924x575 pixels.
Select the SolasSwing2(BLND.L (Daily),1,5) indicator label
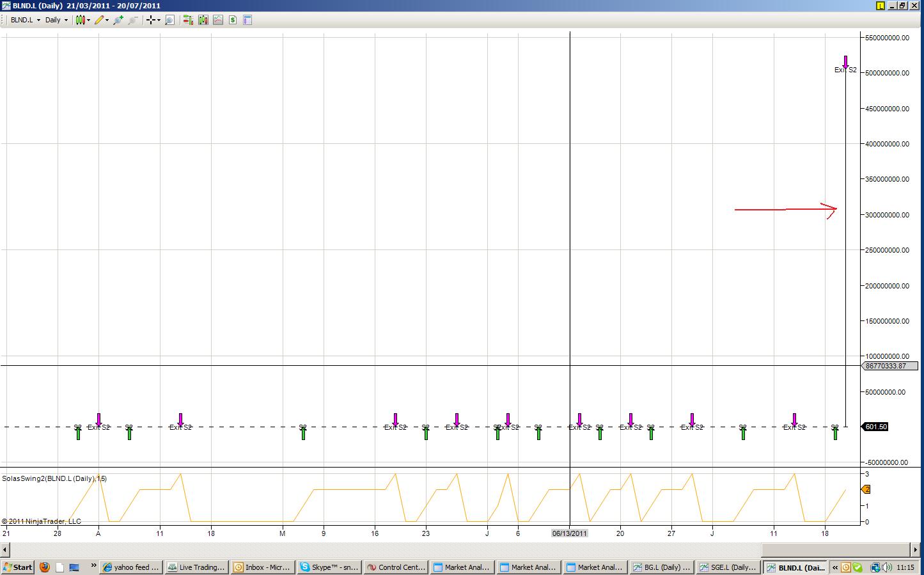pyautogui.click(x=54, y=478)
